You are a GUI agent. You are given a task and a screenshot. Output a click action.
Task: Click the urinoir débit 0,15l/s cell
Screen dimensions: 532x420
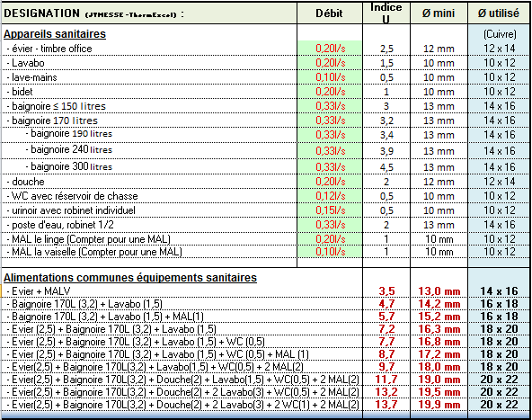(x=330, y=210)
